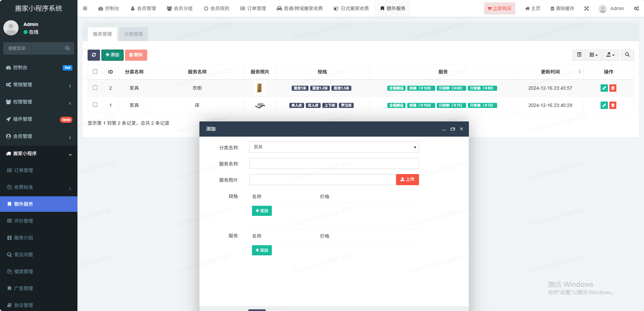Delete the 床 row using trash icon
This screenshot has height=311, width=644.
coord(613,105)
